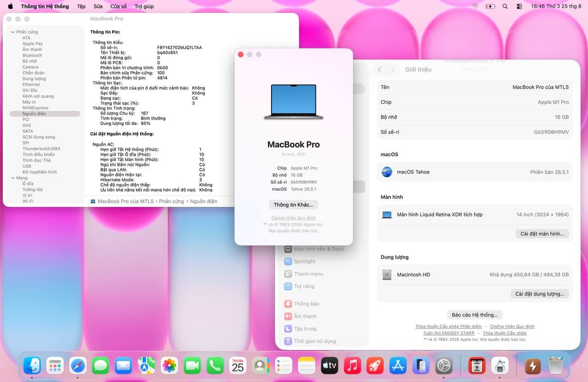
Task: Open the Spotlight search icon in menu bar
Action: point(505,6)
